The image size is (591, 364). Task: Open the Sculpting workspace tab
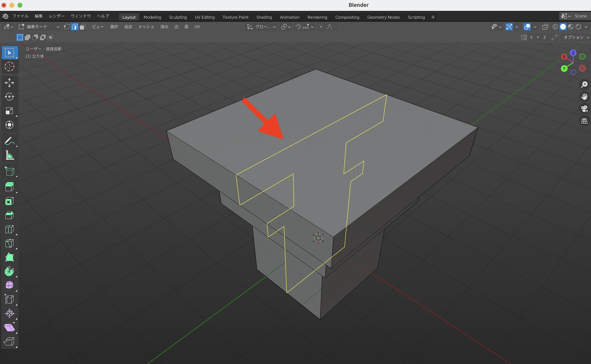pos(178,17)
